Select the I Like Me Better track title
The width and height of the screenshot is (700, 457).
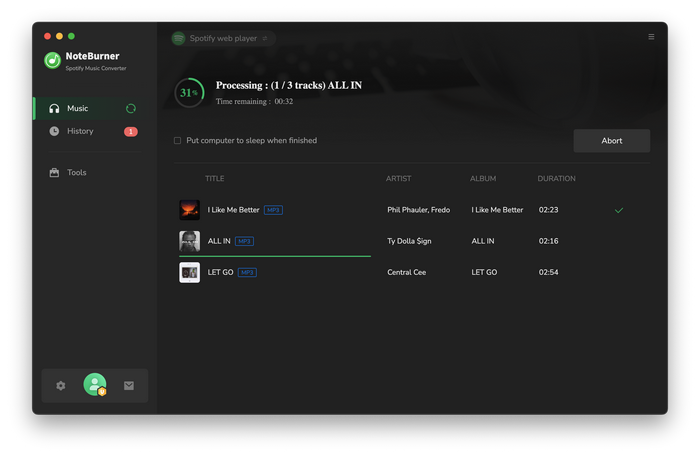(x=233, y=210)
